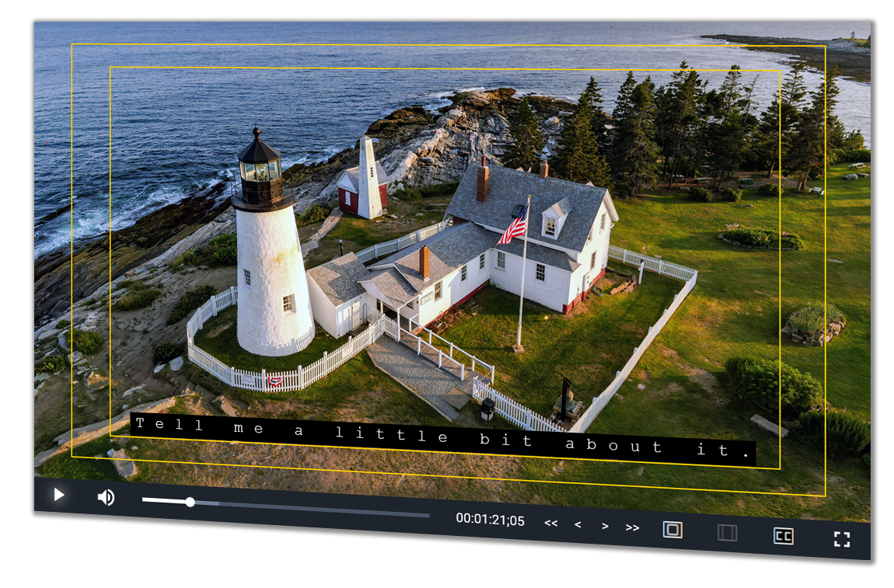
Task: Click the light gray buffered segment of seek bar
Action: click(x=205, y=503)
